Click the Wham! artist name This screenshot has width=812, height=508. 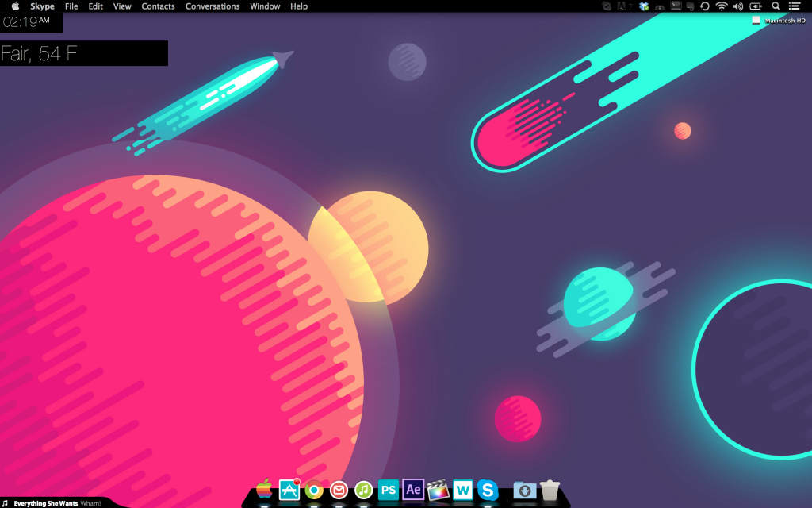[90, 503]
